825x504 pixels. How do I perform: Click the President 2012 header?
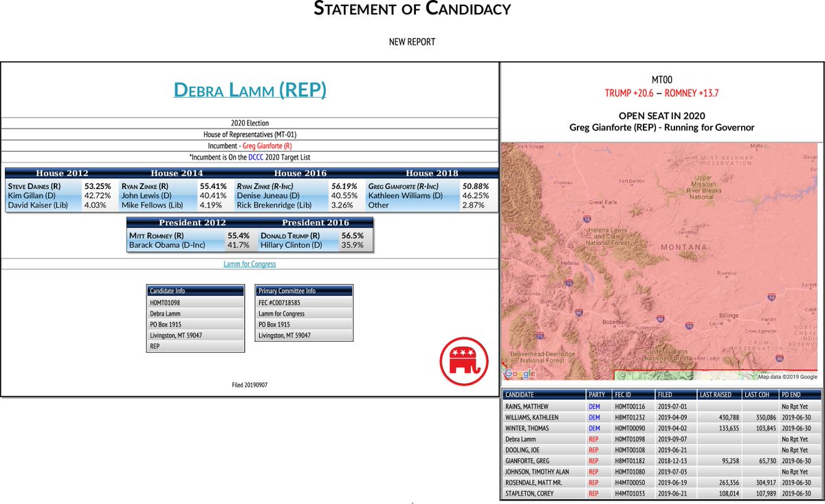point(192,223)
